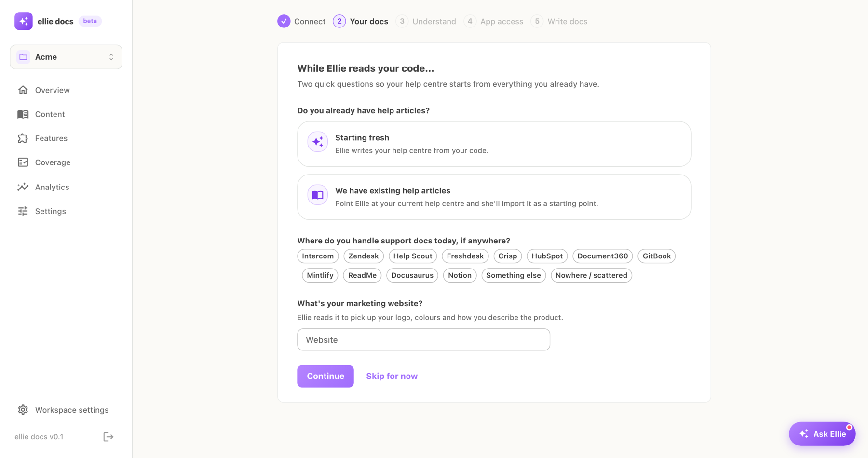
Task: Click the beta badge
Action: pos(90,21)
